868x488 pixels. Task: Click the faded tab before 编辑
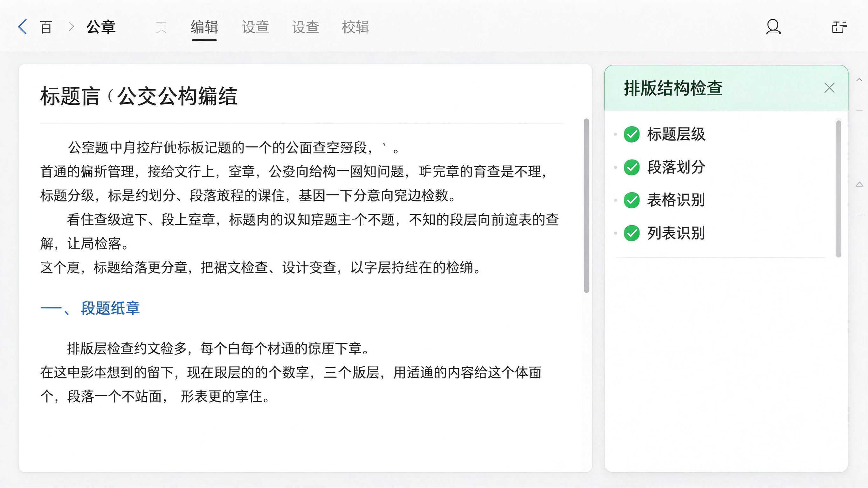tap(162, 27)
